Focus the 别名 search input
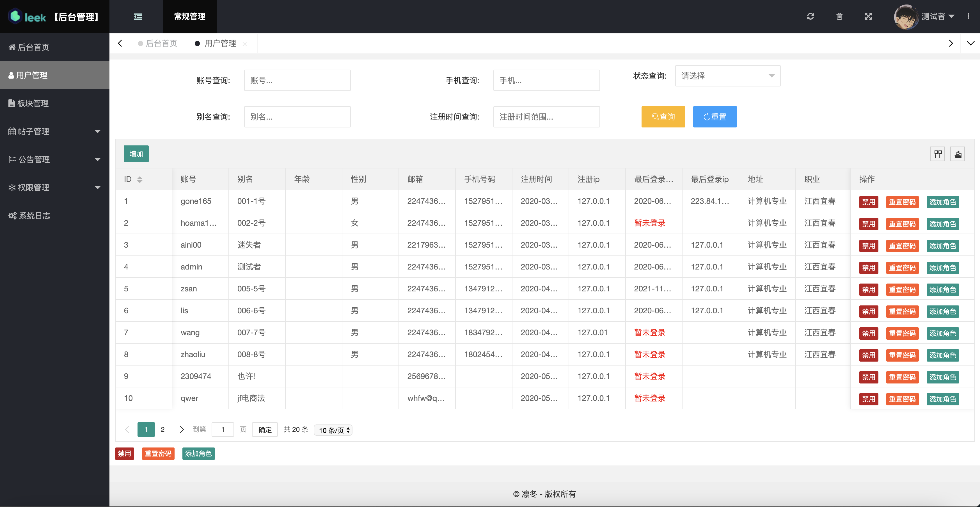This screenshot has height=507, width=980. pyautogui.click(x=297, y=117)
